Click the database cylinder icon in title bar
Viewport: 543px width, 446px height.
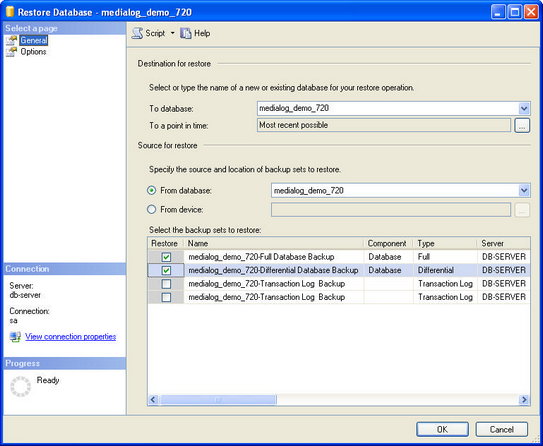10,11
